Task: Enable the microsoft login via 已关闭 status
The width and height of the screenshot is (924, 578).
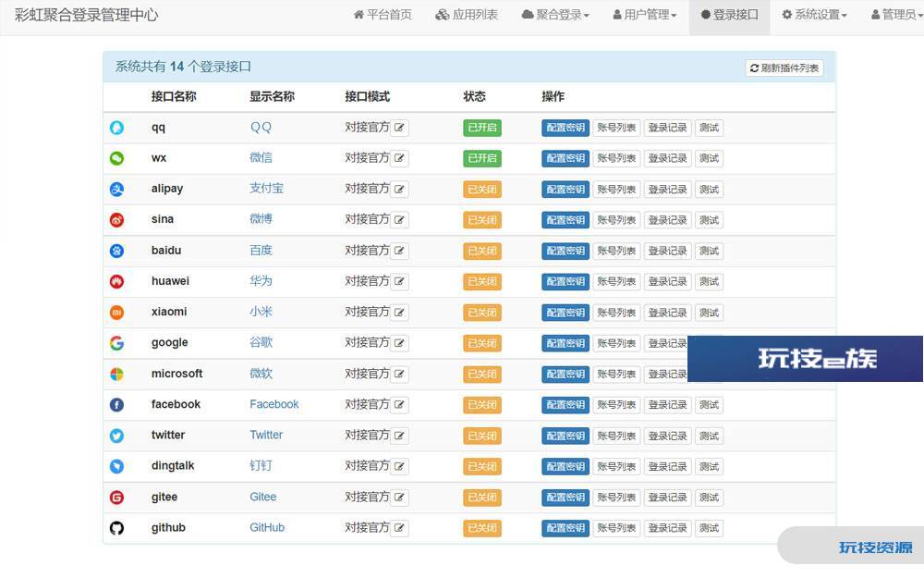Action: [x=482, y=374]
